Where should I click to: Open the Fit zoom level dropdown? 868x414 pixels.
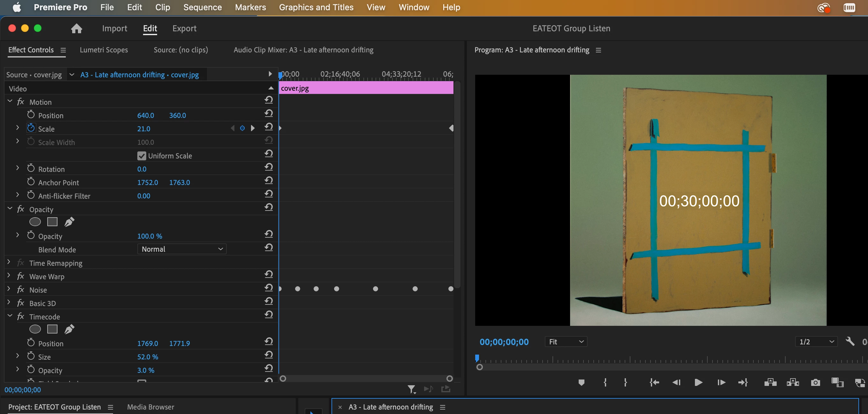[x=566, y=341]
